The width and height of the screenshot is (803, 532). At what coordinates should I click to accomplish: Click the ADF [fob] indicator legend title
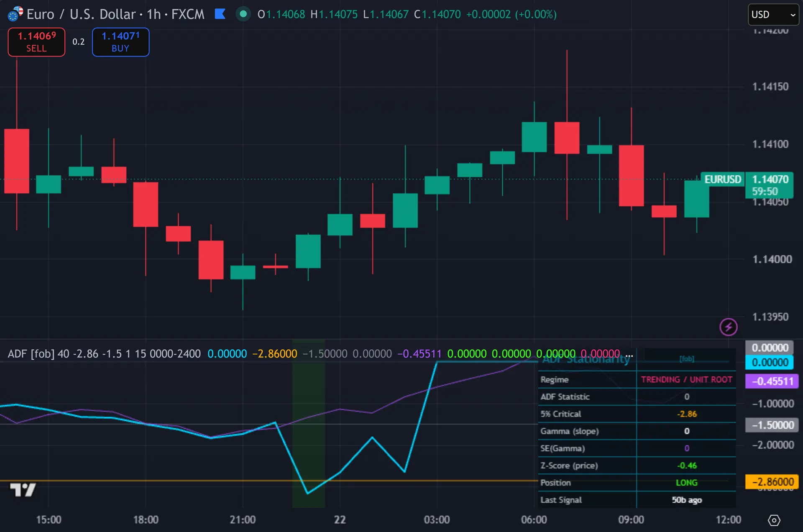point(31,354)
